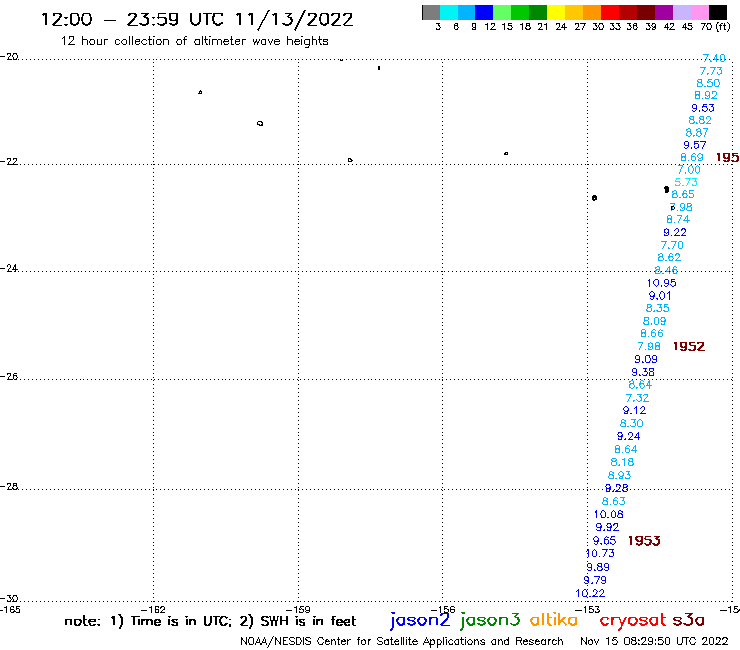This screenshot has height=650, width=740.
Task: Click the wave height value 7.70
Action: coord(672,245)
